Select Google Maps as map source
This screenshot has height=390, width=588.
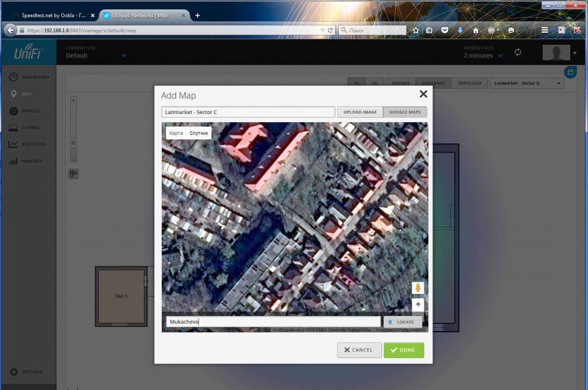pos(405,112)
